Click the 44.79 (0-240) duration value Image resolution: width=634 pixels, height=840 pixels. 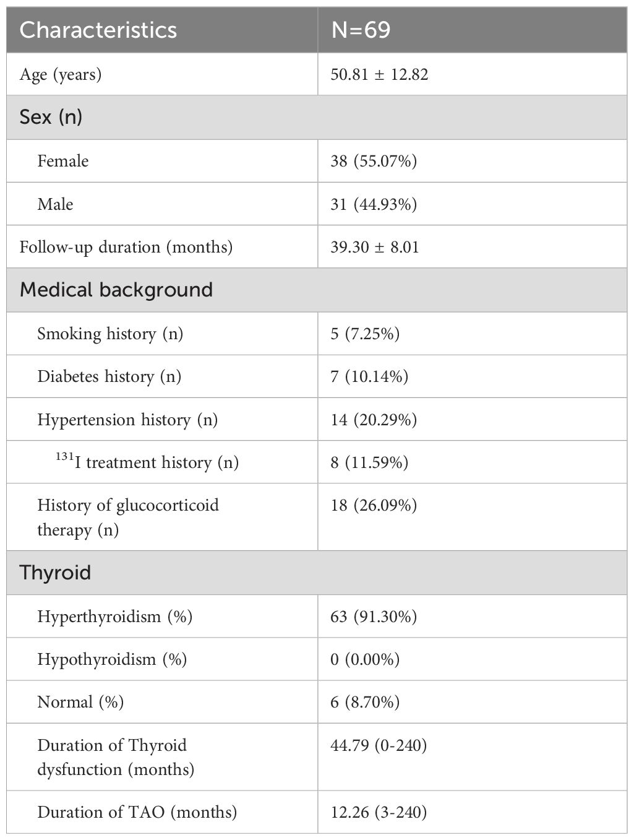(379, 745)
